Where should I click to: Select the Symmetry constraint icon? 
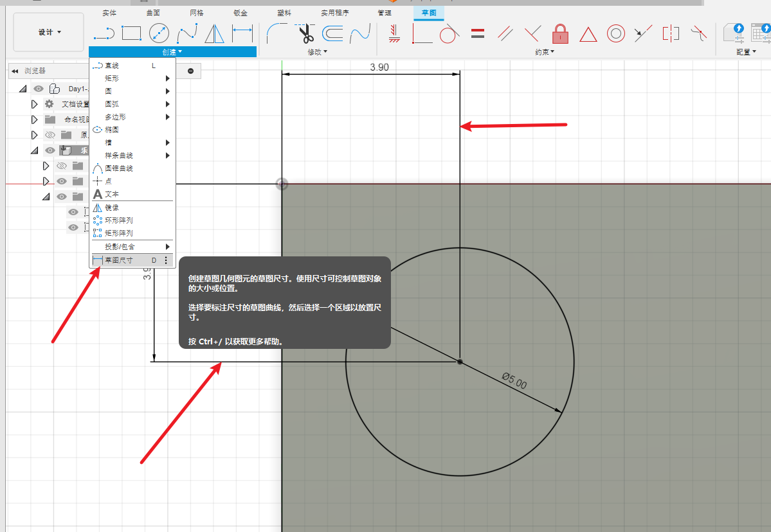click(x=671, y=33)
